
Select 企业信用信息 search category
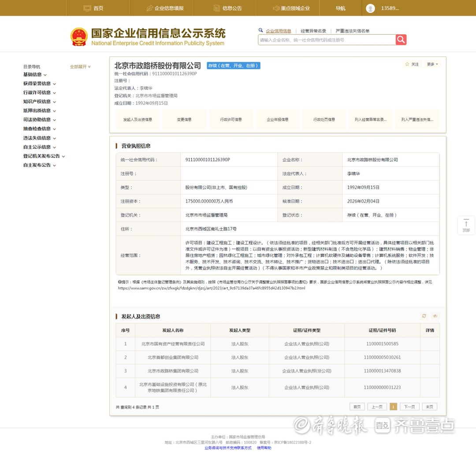point(279,31)
